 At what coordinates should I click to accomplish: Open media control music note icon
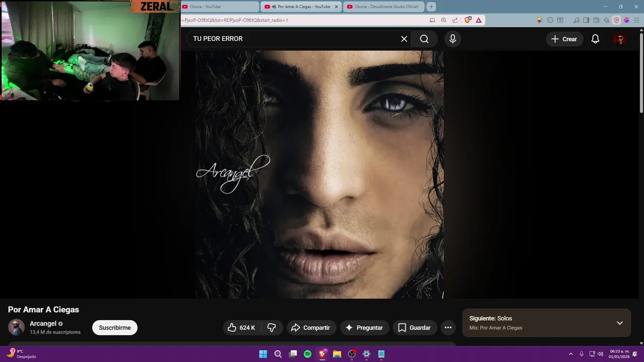coord(576,20)
